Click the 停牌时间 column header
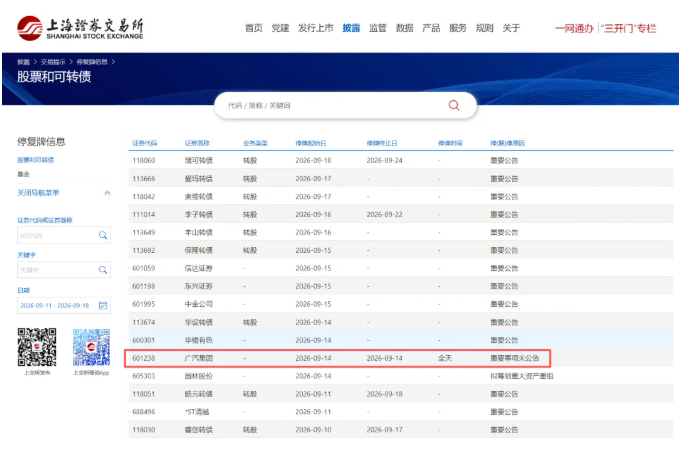The image size is (681, 452). pyautogui.click(x=450, y=143)
